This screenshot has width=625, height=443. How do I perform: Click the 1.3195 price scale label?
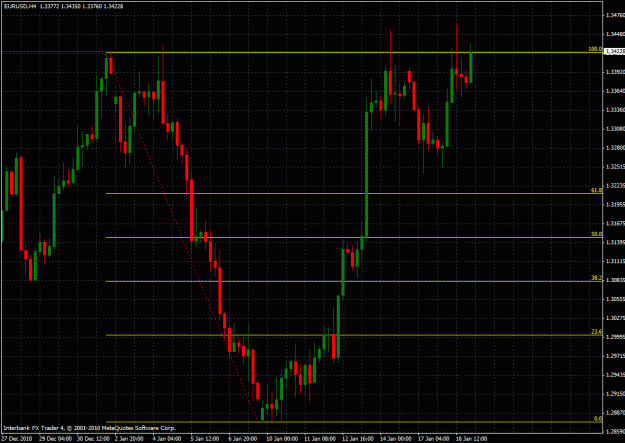615,205
